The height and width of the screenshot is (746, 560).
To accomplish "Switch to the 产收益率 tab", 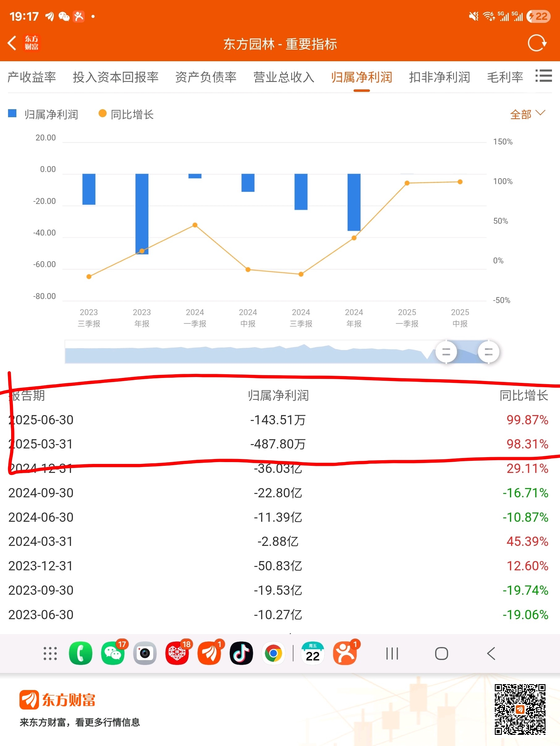I will (32, 77).
